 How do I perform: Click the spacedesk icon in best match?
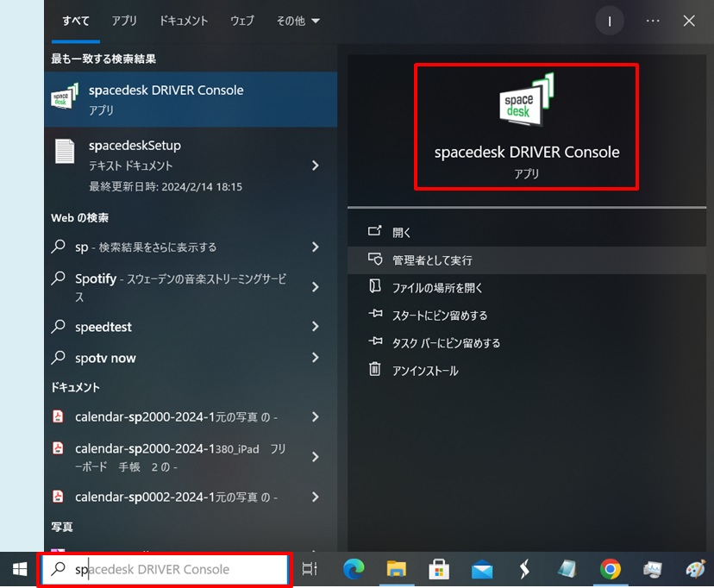coord(65,97)
